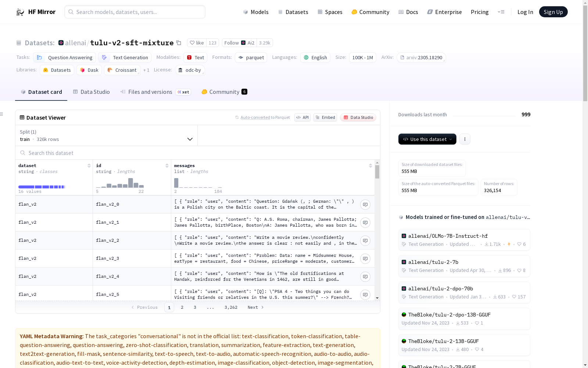Jump to last page 3,262
This screenshot has width=588, height=368.
click(x=231, y=307)
